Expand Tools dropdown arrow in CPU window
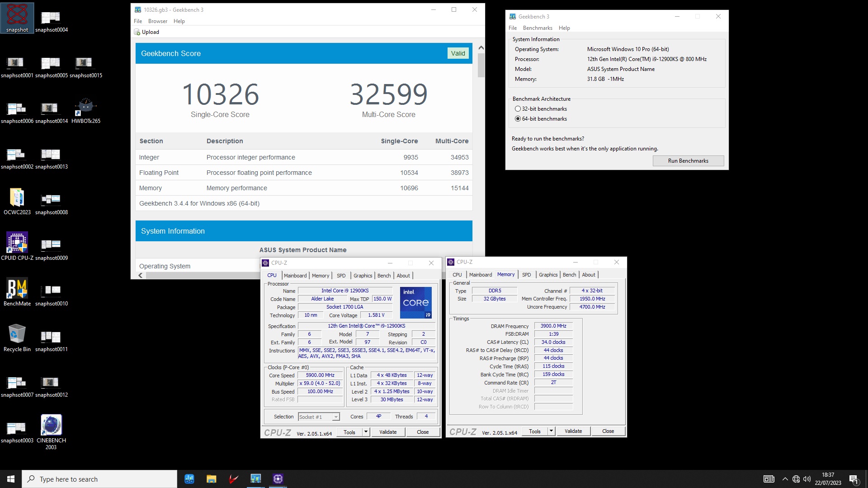The image size is (868, 488). pos(366,432)
